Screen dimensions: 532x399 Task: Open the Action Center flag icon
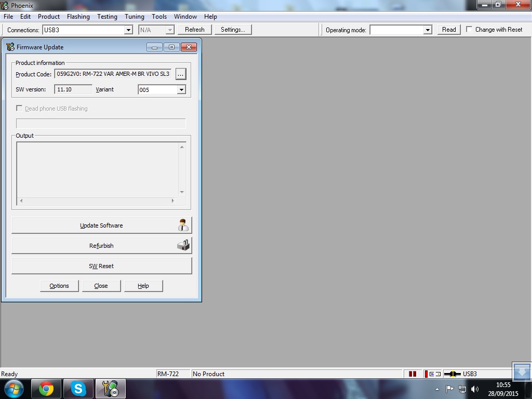(450, 389)
